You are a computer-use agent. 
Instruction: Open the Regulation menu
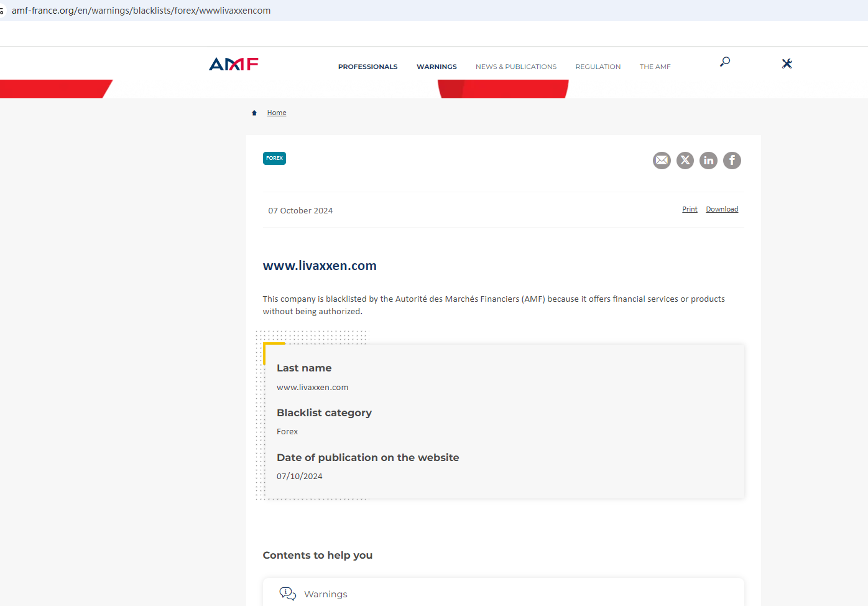pyautogui.click(x=598, y=67)
